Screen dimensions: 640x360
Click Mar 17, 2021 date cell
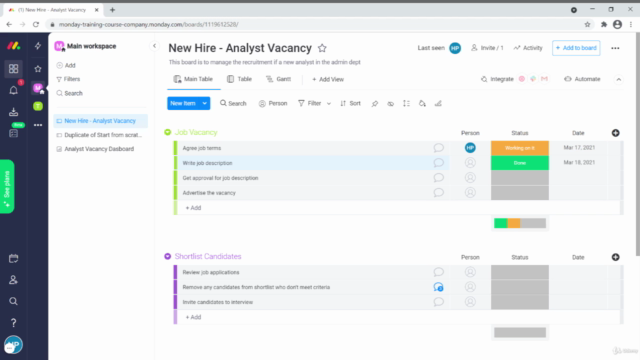pos(579,148)
